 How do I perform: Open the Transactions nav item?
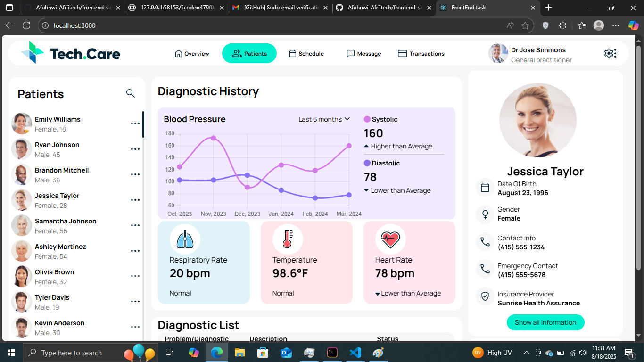click(421, 54)
